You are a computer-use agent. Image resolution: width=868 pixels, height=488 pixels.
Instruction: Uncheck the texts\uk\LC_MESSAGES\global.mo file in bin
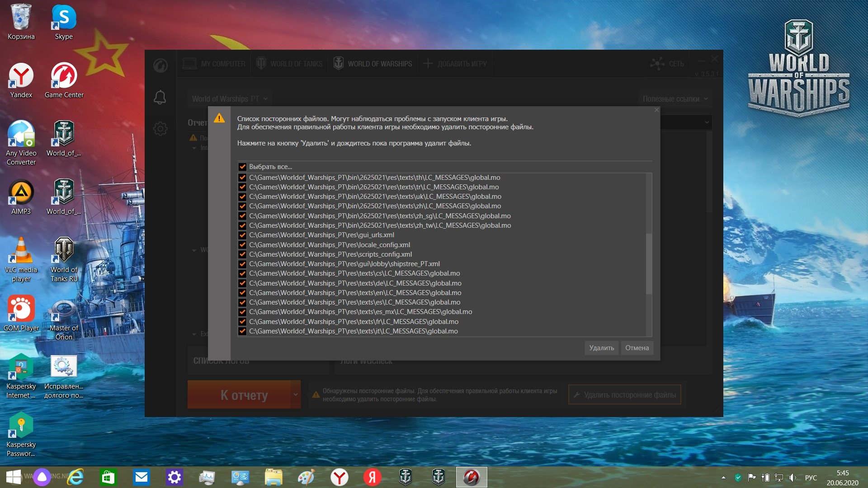(242, 197)
